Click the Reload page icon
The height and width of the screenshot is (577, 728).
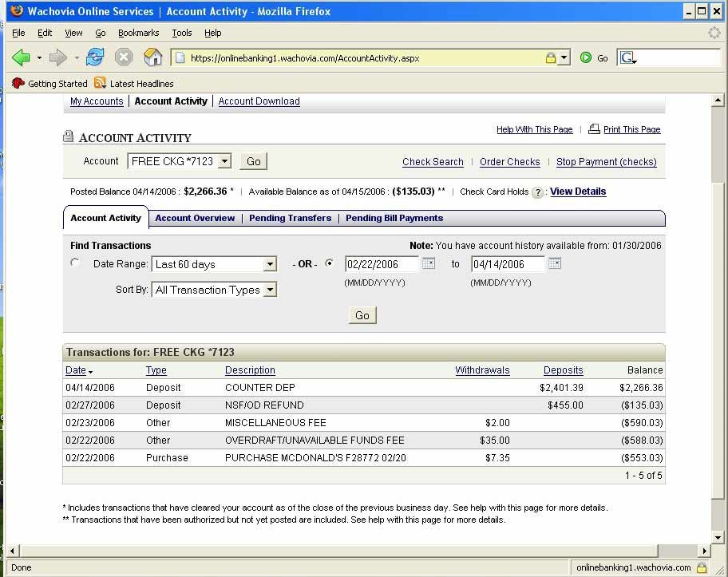pyautogui.click(x=95, y=57)
